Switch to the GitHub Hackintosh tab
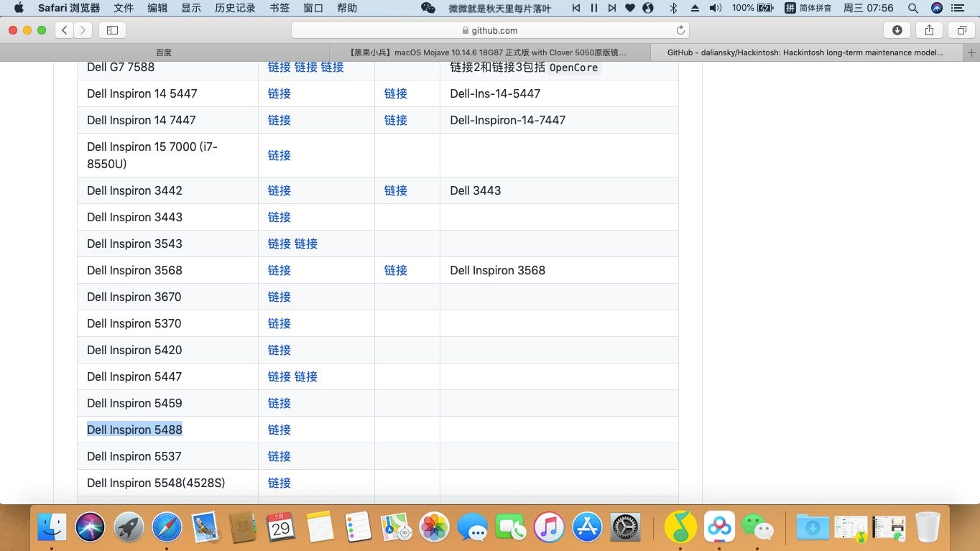Image resolution: width=980 pixels, height=551 pixels. coord(807,52)
